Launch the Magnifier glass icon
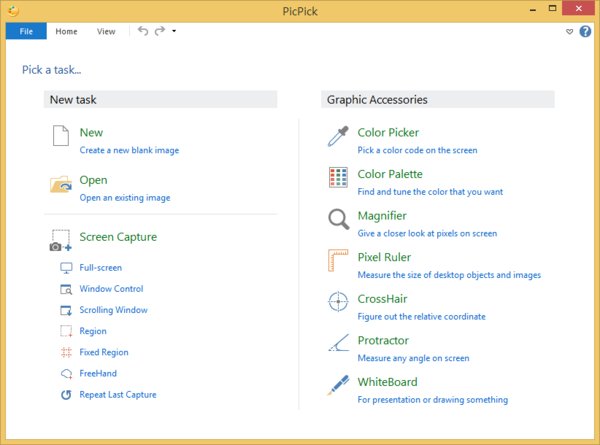The height and width of the screenshot is (445, 600). coord(339,220)
